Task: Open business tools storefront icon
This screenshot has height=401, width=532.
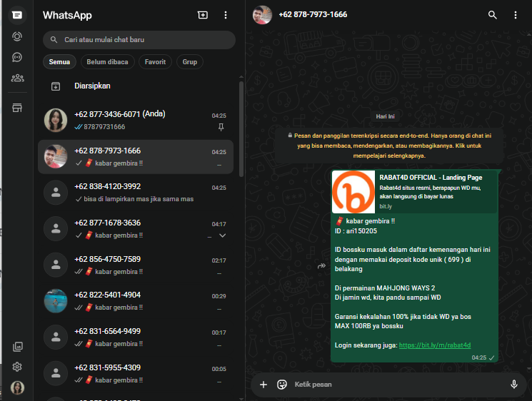Action: pyautogui.click(x=17, y=108)
